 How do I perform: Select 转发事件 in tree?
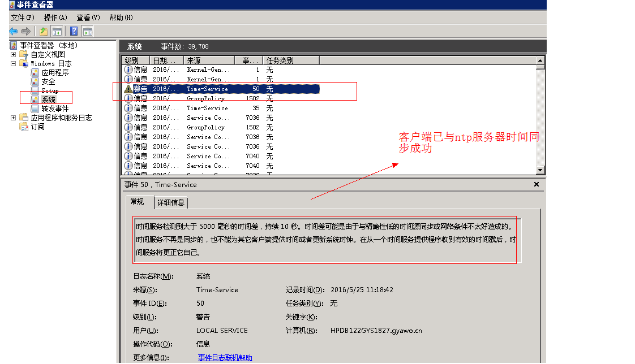tap(55, 109)
